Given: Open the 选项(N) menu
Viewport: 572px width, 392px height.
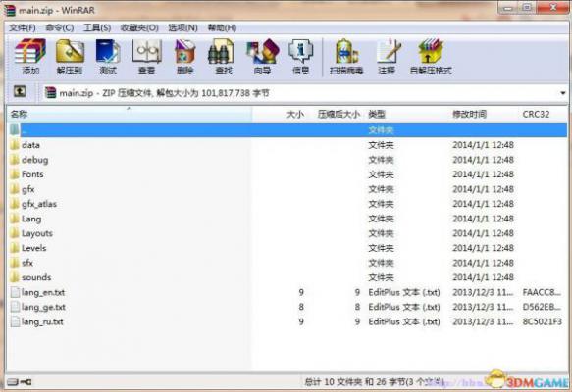Looking at the screenshot, I should click(182, 27).
